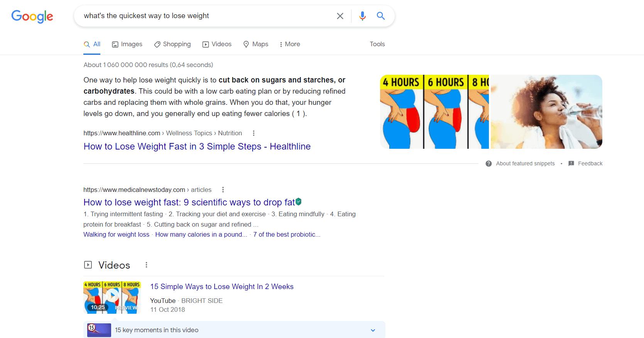Image resolution: width=644 pixels, height=338 pixels.
Task: Click the question mark help icon
Action: click(x=488, y=163)
